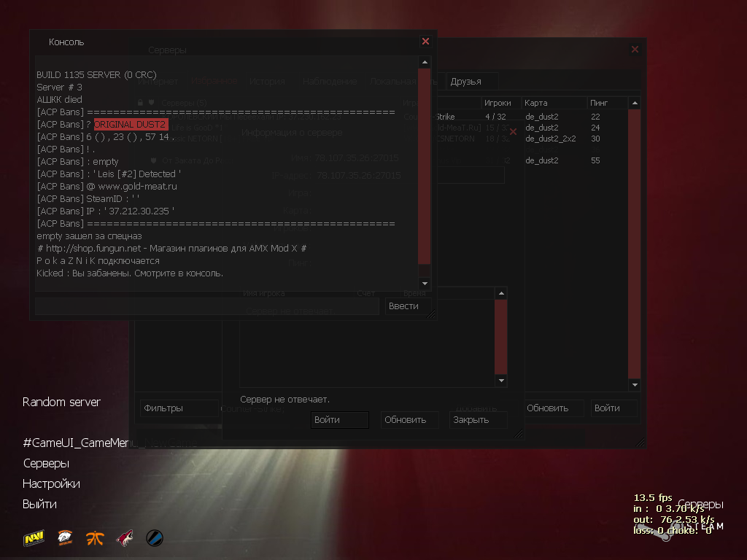Click the round black-blue team logo icon

(155, 538)
